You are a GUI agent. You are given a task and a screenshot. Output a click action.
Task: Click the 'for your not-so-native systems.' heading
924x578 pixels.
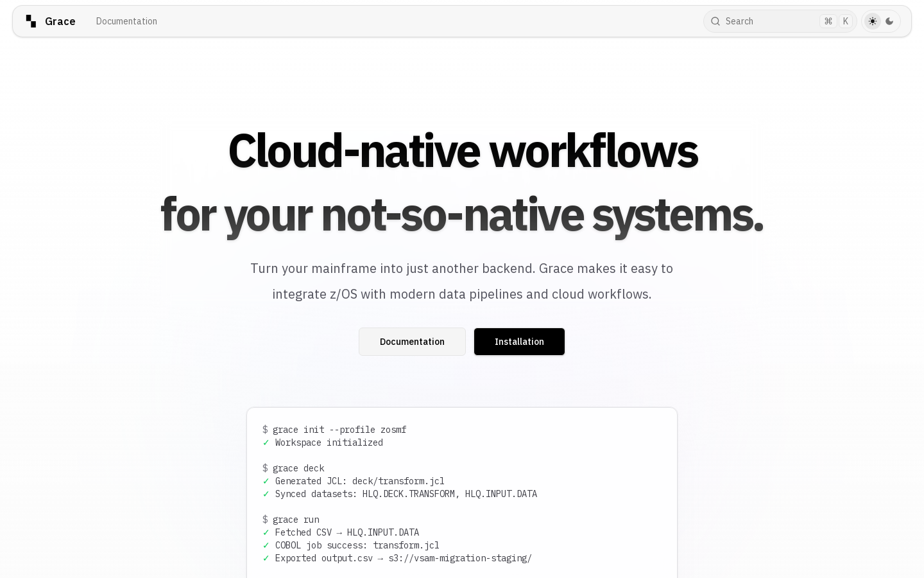(462, 215)
